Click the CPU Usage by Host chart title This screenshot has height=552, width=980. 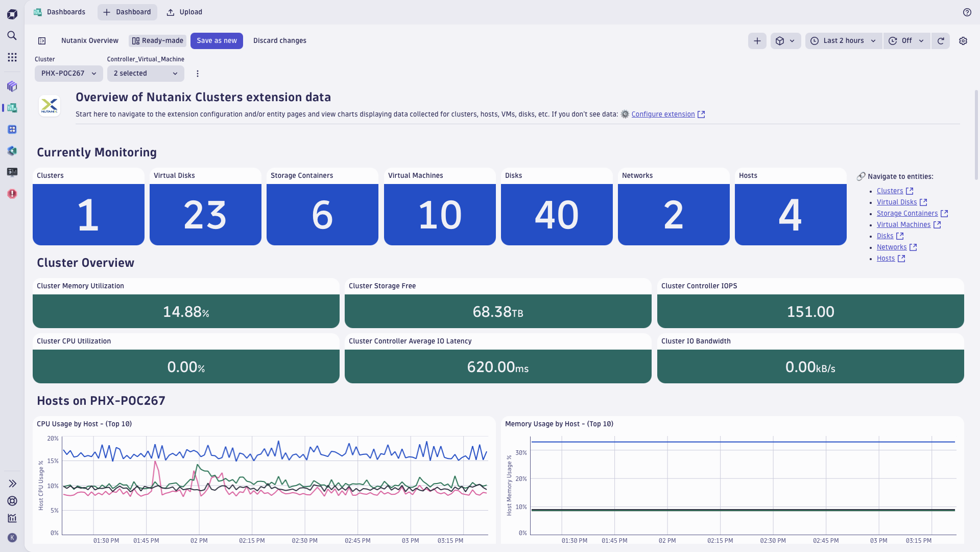(x=84, y=424)
